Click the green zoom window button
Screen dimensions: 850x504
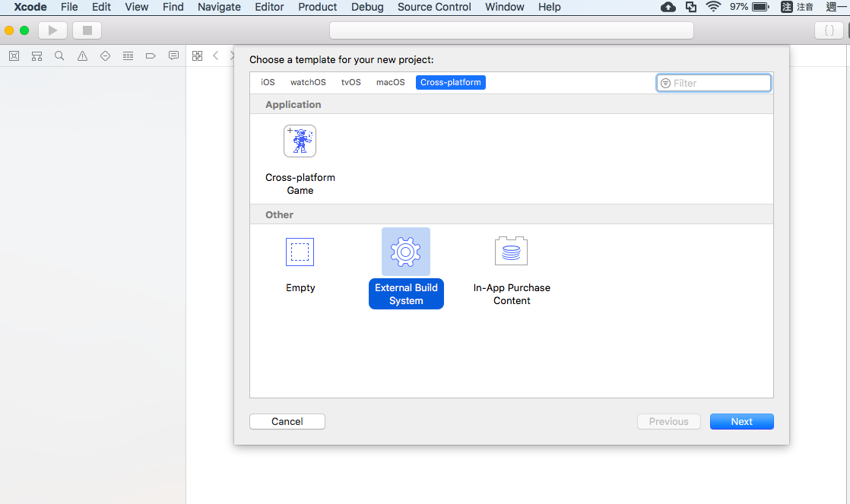[24, 30]
